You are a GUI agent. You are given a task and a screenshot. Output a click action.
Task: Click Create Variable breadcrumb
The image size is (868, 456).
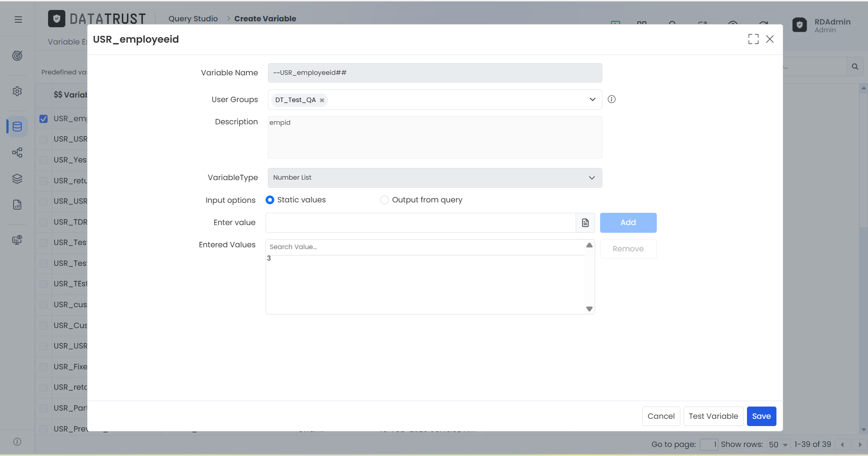coord(265,19)
